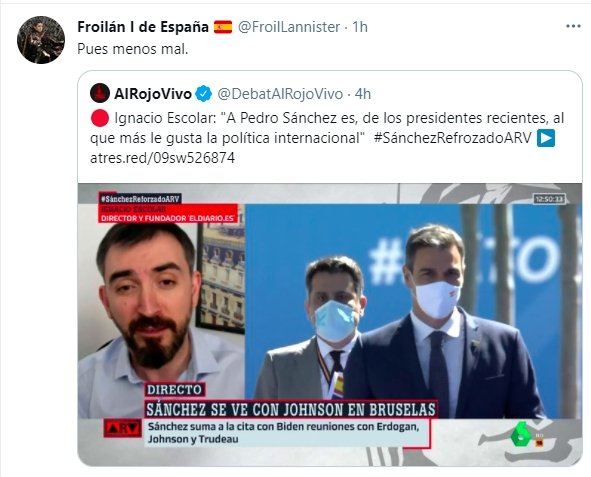Click the Froilán I de España name

click(x=143, y=27)
